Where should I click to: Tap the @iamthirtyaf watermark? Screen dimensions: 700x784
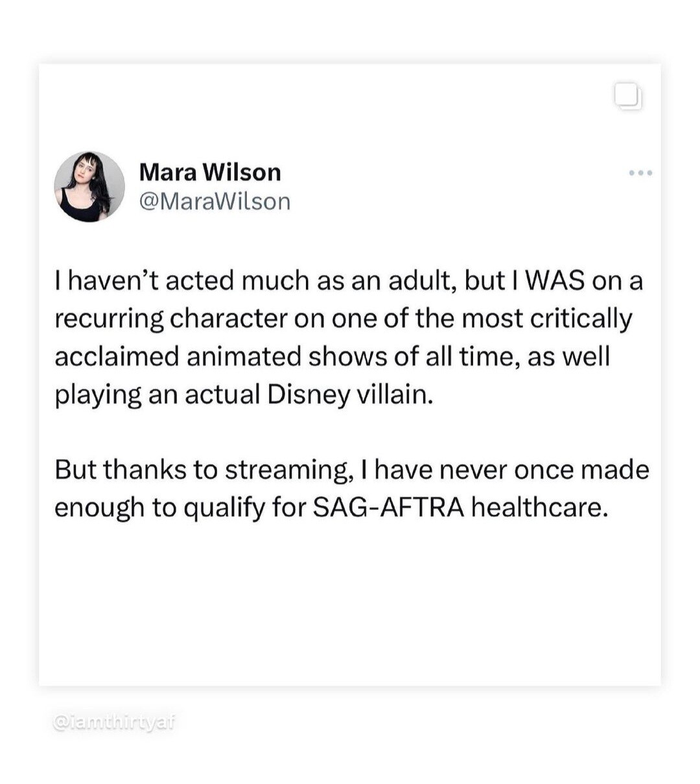(x=114, y=722)
